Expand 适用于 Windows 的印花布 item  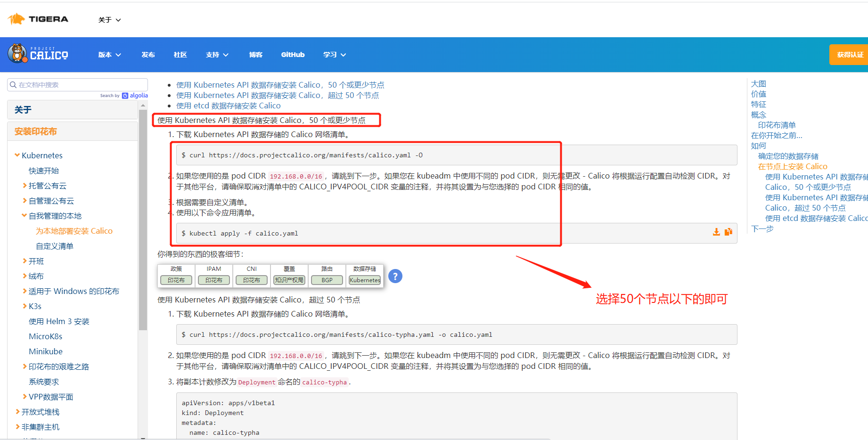point(25,291)
